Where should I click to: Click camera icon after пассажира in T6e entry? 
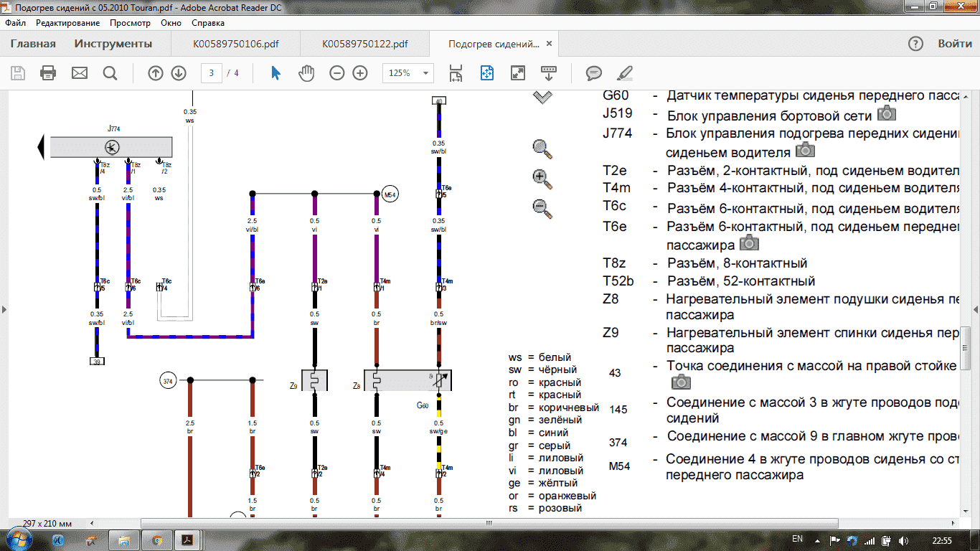tap(749, 242)
